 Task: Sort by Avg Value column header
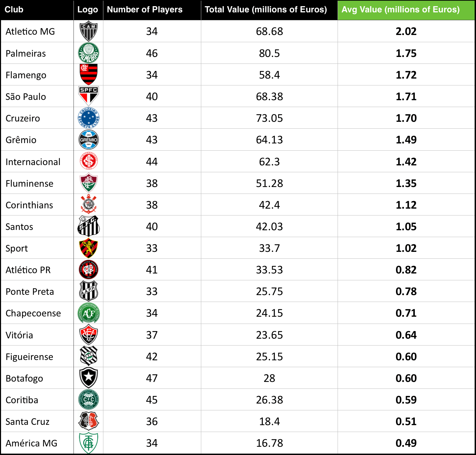click(400, 10)
